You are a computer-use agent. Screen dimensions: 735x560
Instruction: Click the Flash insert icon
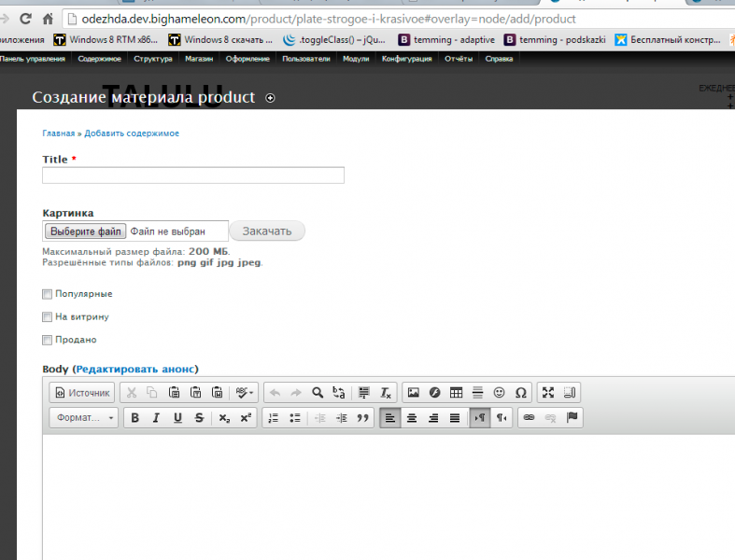434,393
